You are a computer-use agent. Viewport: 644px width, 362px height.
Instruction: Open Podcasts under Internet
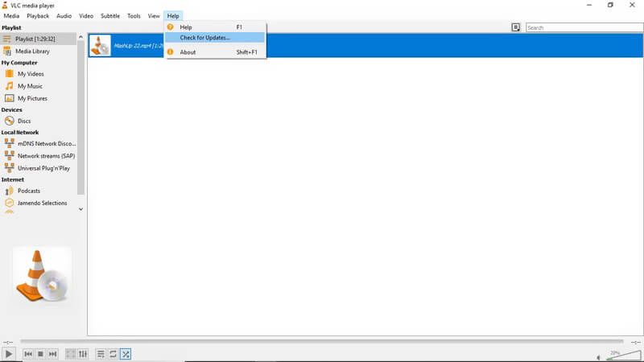[x=29, y=191]
